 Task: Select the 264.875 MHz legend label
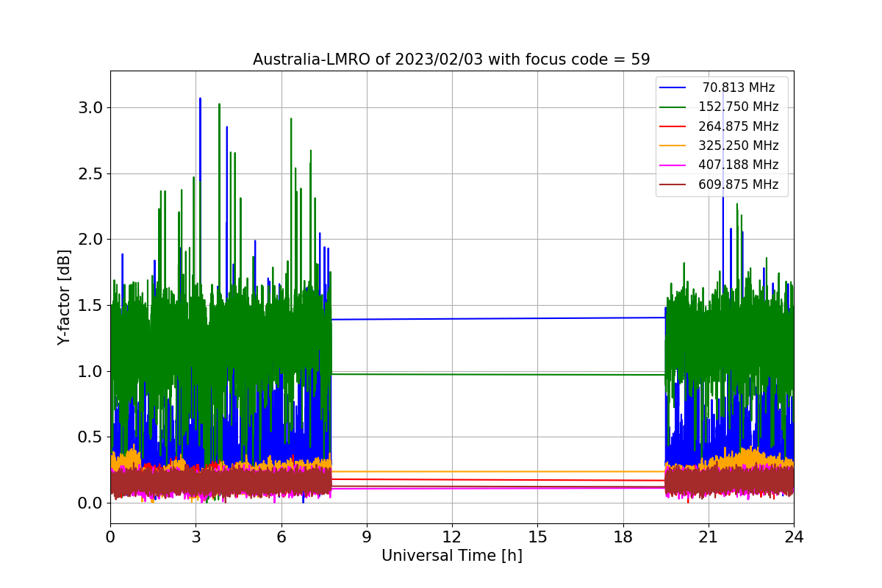coord(739,126)
